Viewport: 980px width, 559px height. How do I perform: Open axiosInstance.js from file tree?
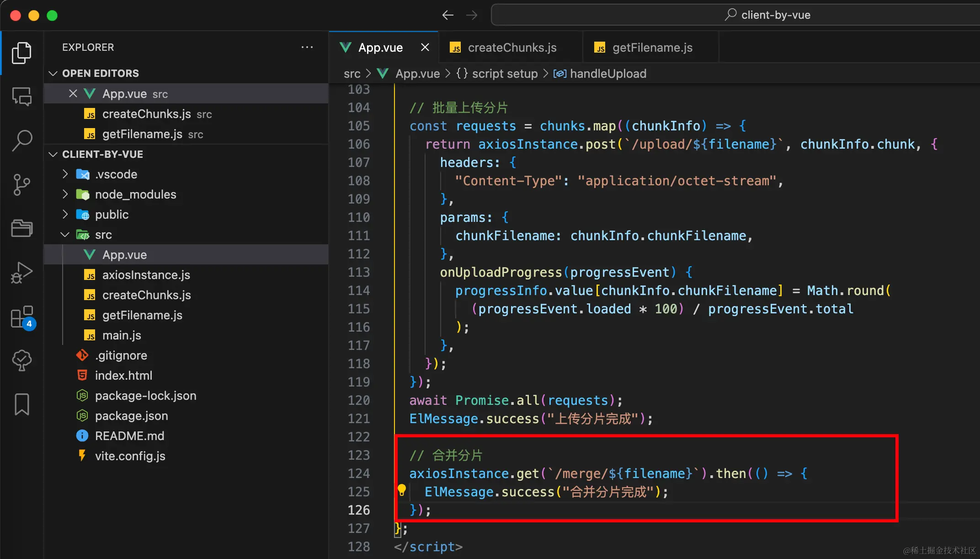tap(146, 275)
